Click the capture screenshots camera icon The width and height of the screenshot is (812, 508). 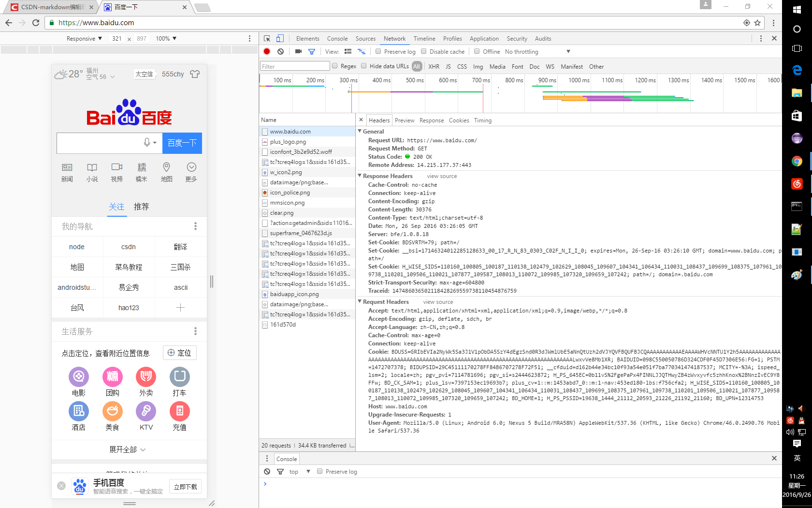click(298, 51)
